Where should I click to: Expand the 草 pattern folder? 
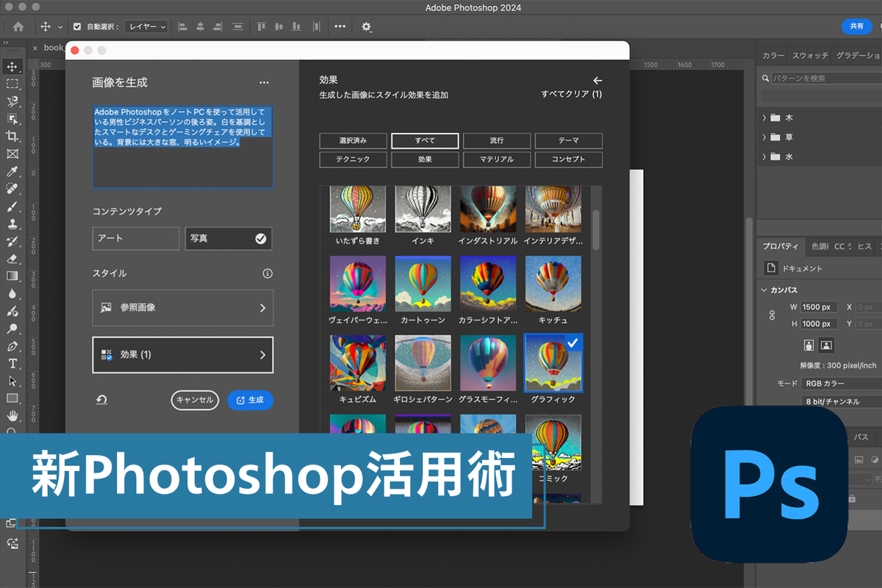pos(764,137)
